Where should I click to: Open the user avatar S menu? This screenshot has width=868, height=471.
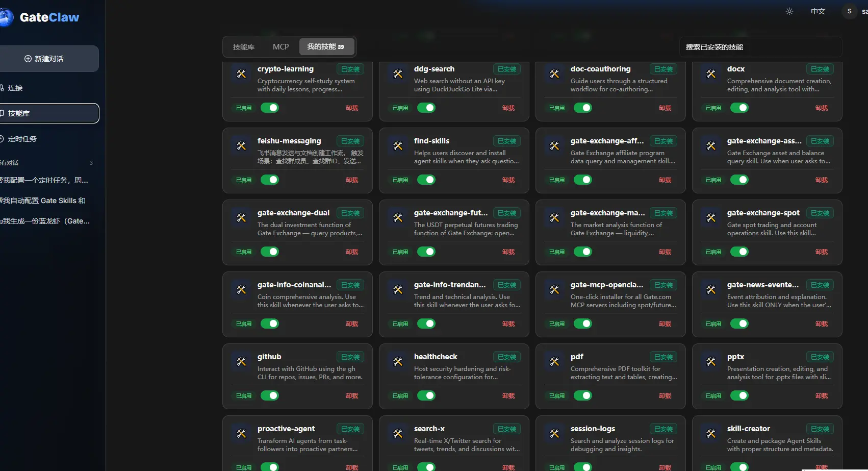850,11
